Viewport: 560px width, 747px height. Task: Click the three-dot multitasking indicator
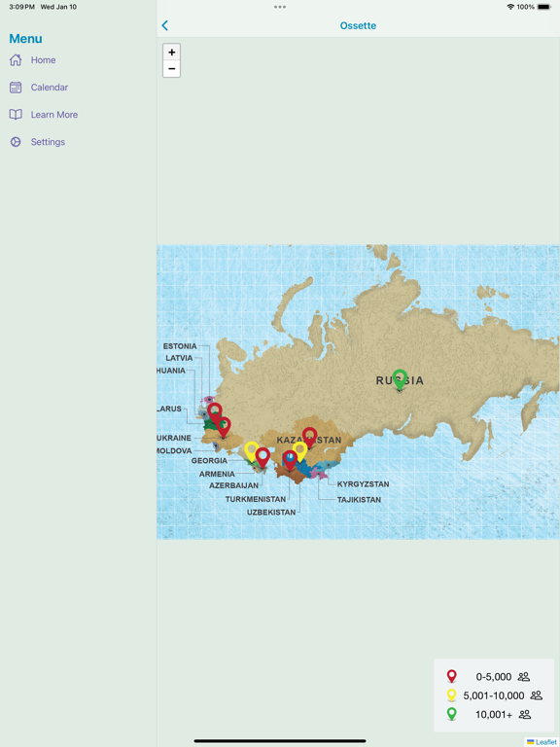280,7
